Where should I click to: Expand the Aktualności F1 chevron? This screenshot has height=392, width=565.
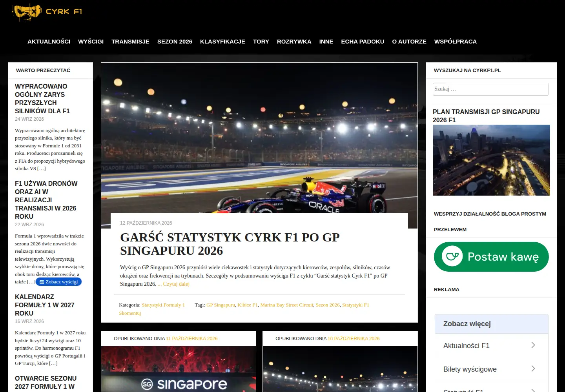pos(533,345)
